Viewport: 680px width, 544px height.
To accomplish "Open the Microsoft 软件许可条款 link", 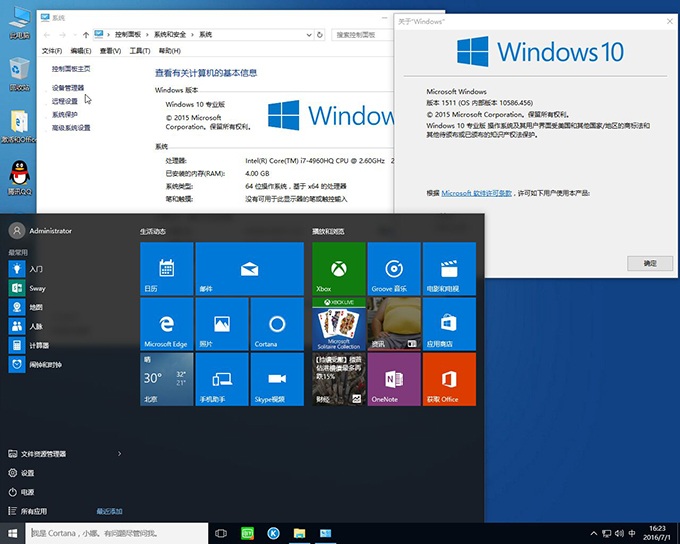I will click(477, 192).
